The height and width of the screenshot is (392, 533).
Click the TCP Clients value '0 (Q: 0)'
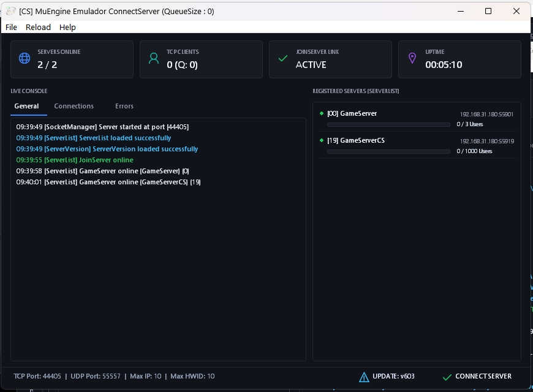click(182, 64)
